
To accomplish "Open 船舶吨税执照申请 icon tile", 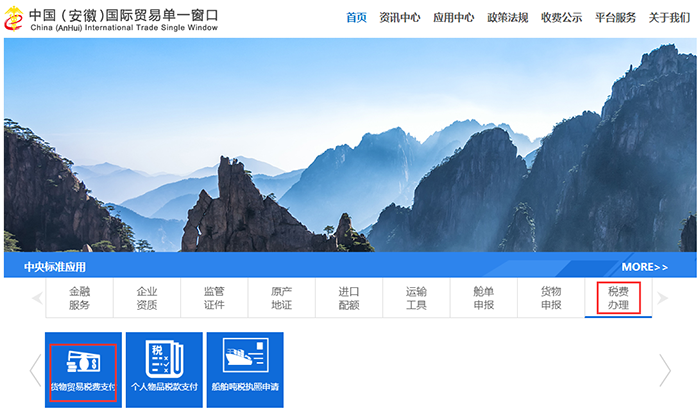I will 245,370.
